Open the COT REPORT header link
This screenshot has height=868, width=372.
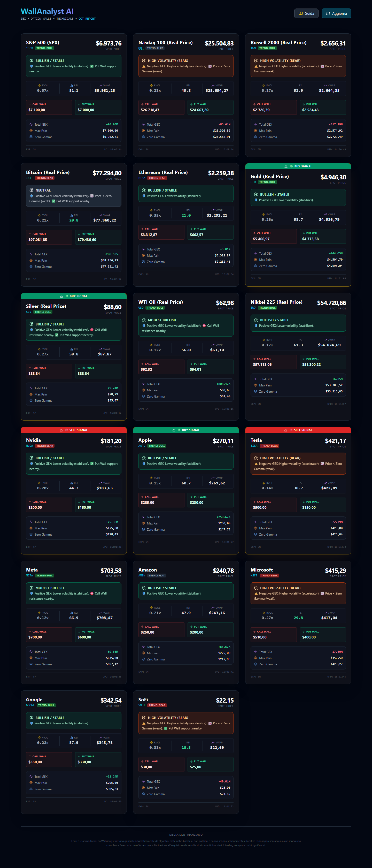pyautogui.click(x=87, y=19)
